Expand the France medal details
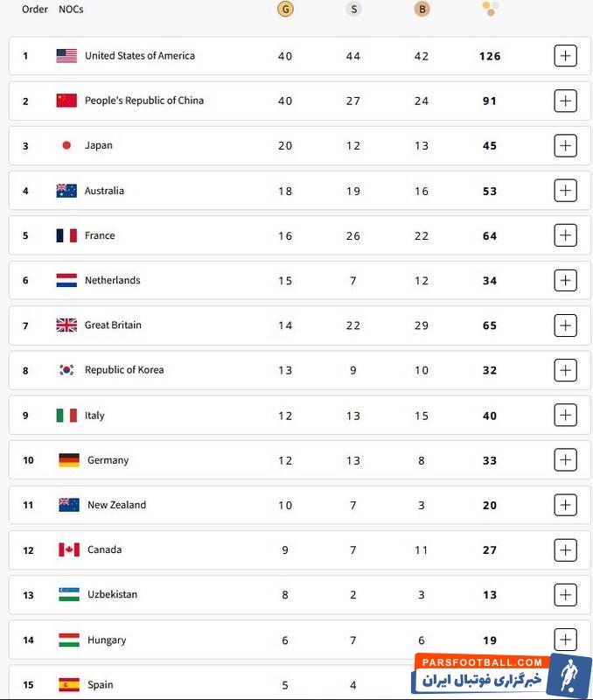The height and width of the screenshot is (700, 593). coord(565,235)
